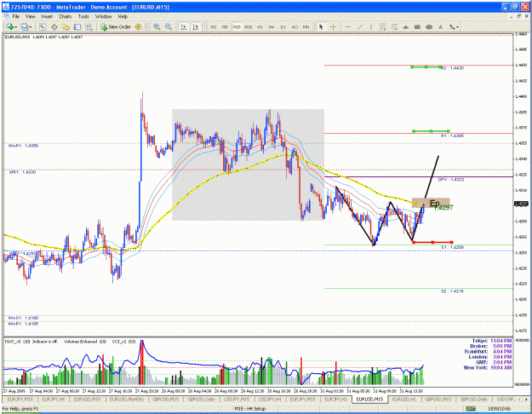The width and height of the screenshot is (532, 414).
Task: Select the Fibonacci Retracement tool
Action: [394, 26]
